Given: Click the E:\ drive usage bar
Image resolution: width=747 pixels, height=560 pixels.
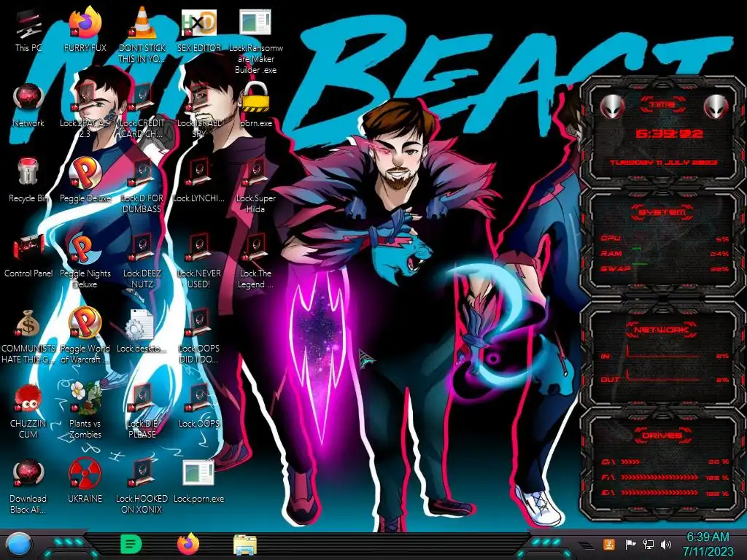Looking at the screenshot, I should coord(665,493).
